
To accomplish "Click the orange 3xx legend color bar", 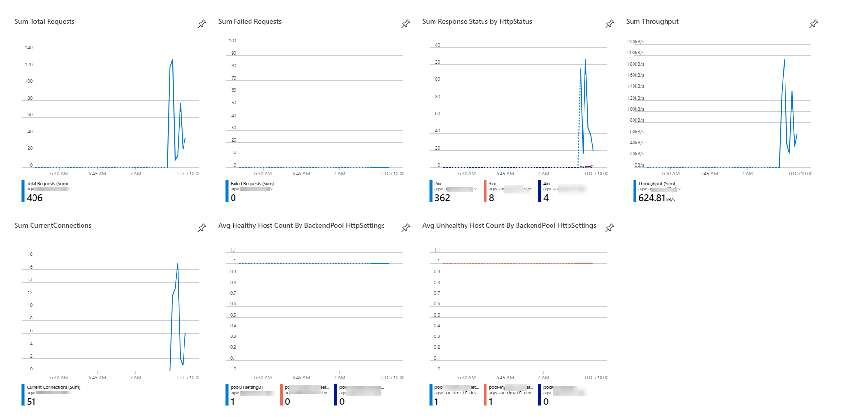I will 485,191.
